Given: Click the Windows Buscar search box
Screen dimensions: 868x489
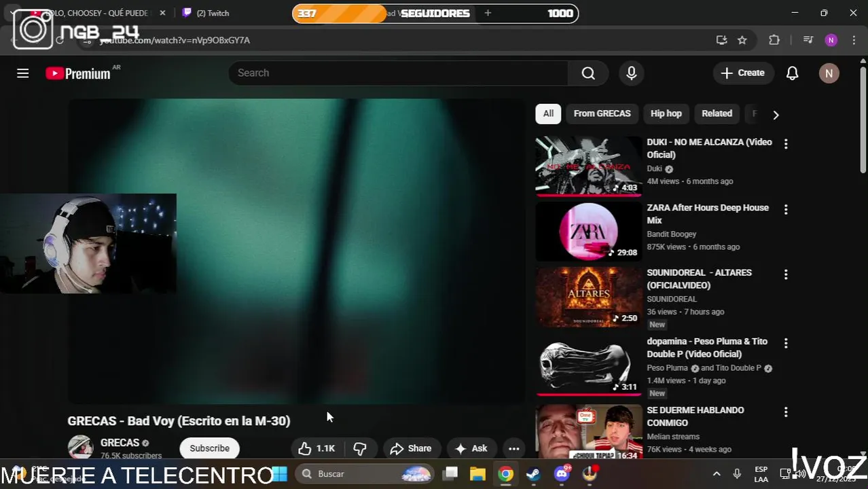Looking at the screenshot, I should point(365,474).
